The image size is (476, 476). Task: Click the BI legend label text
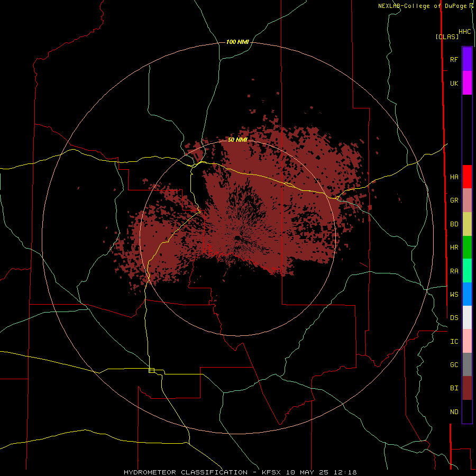pyautogui.click(x=454, y=388)
